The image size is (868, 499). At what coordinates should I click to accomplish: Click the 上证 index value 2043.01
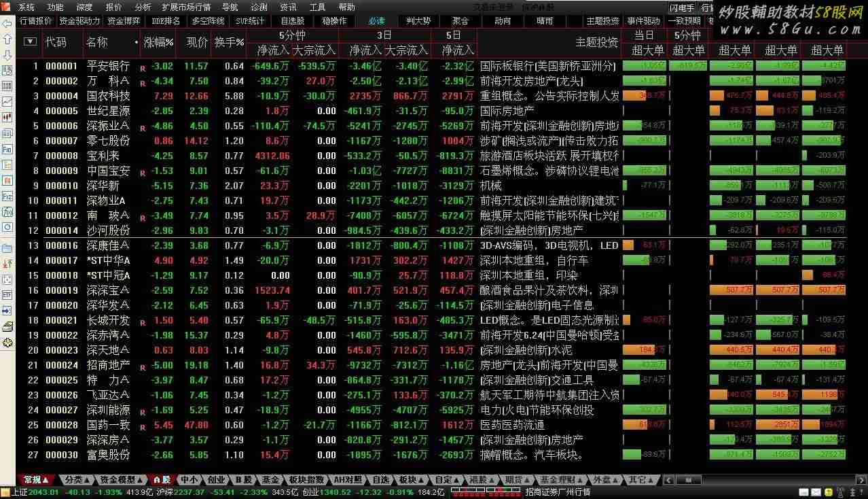(44, 492)
